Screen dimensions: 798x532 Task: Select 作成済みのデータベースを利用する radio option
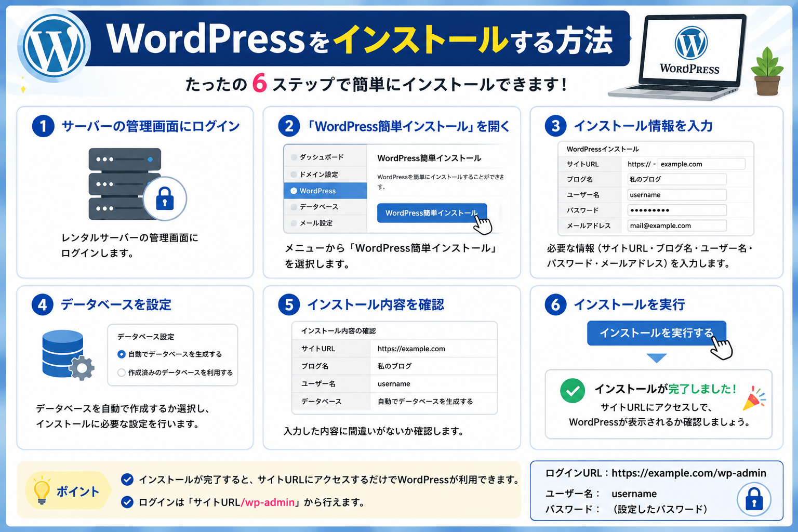click(122, 373)
